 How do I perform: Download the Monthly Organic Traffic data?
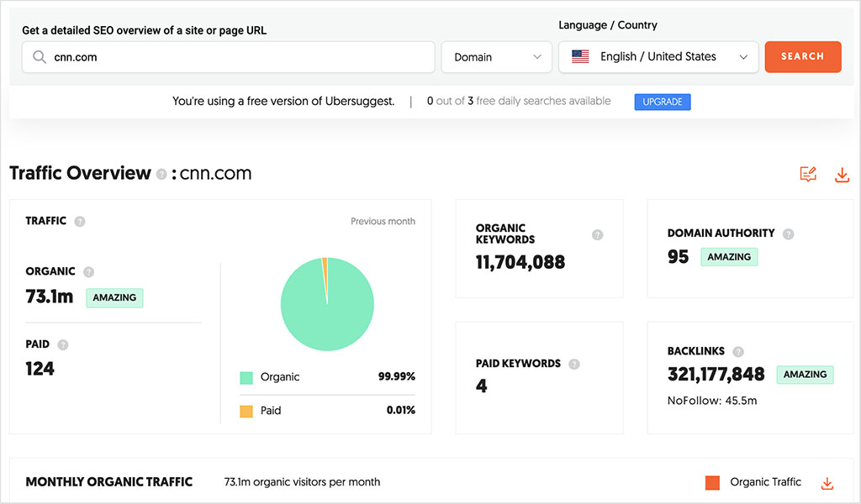(x=827, y=485)
